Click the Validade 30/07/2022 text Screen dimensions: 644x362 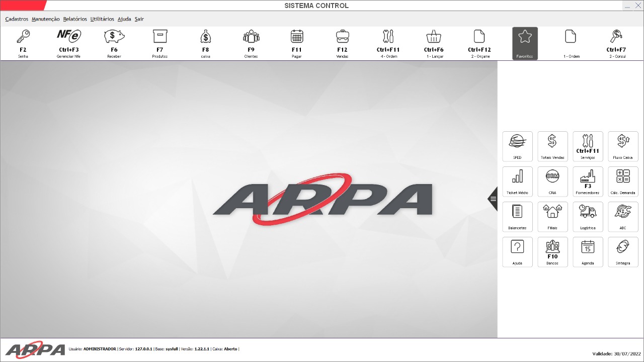point(617,353)
